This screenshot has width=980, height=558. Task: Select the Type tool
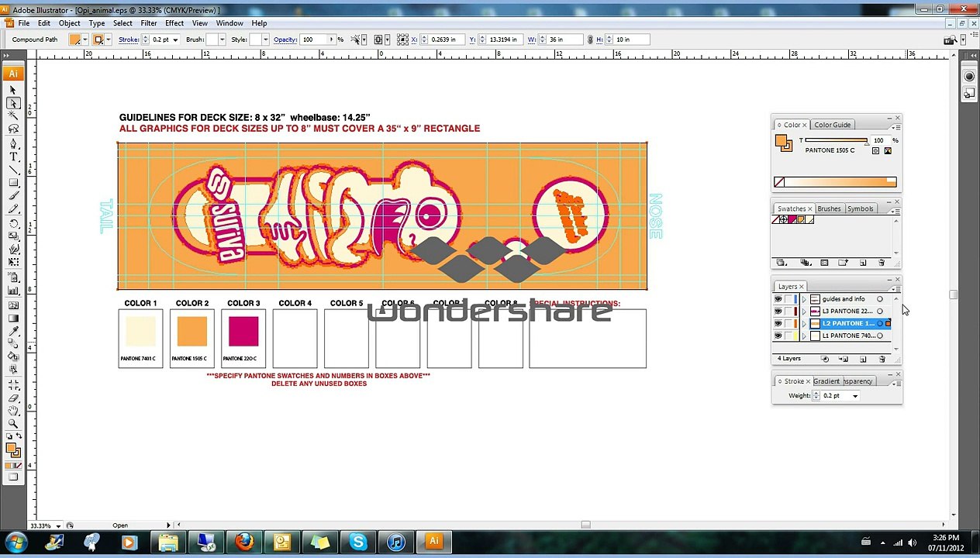pyautogui.click(x=13, y=157)
